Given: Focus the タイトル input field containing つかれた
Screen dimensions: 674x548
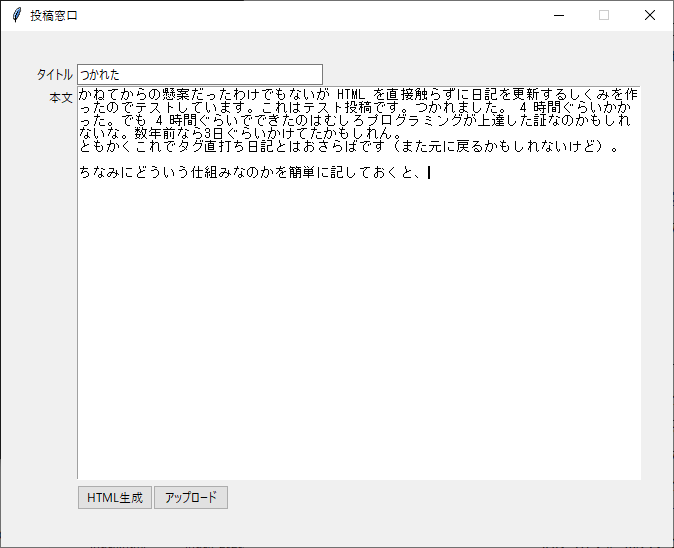Looking at the screenshot, I should [200, 75].
